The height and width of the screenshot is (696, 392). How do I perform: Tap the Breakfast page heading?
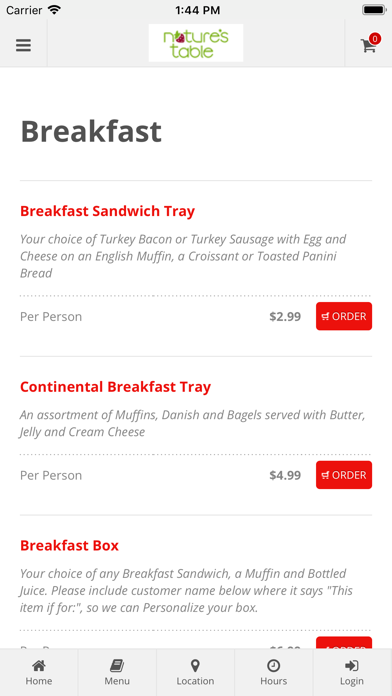pos(91,132)
